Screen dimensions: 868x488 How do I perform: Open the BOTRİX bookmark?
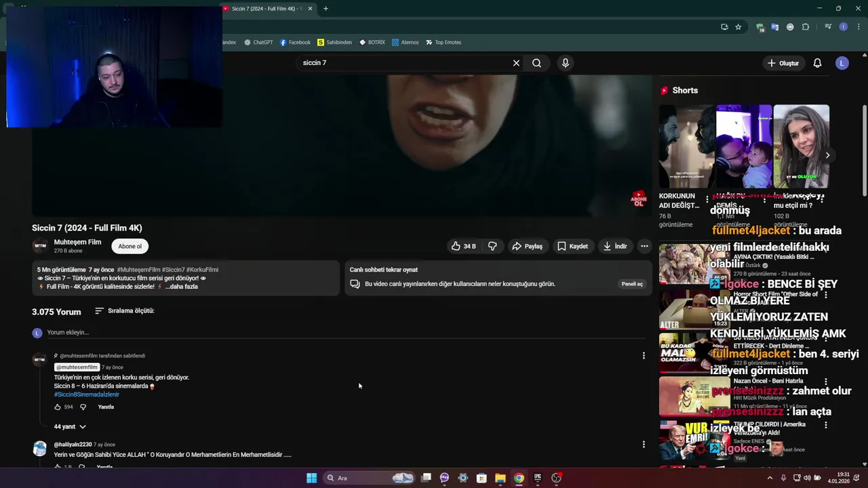tap(372, 42)
